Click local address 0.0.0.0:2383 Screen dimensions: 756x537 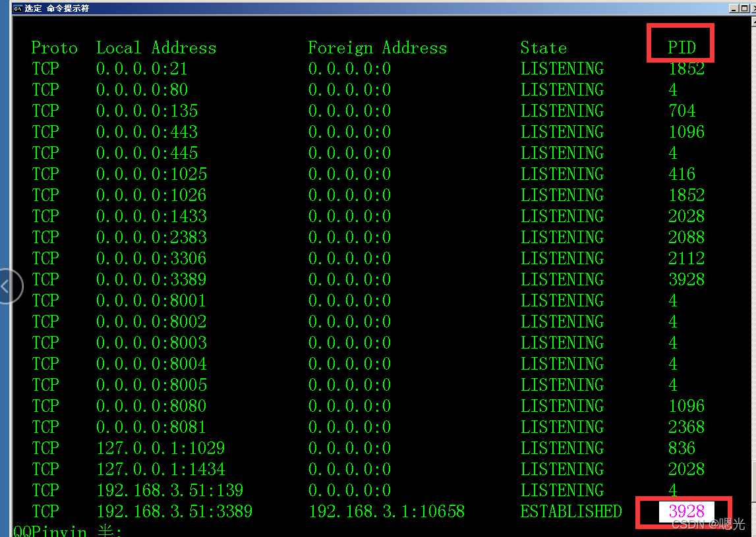pos(152,237)
